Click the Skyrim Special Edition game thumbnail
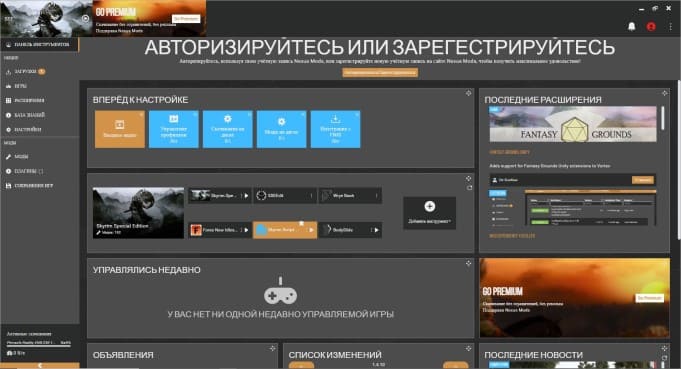This screenshot has height=369, width=681. tap(139, 213)
